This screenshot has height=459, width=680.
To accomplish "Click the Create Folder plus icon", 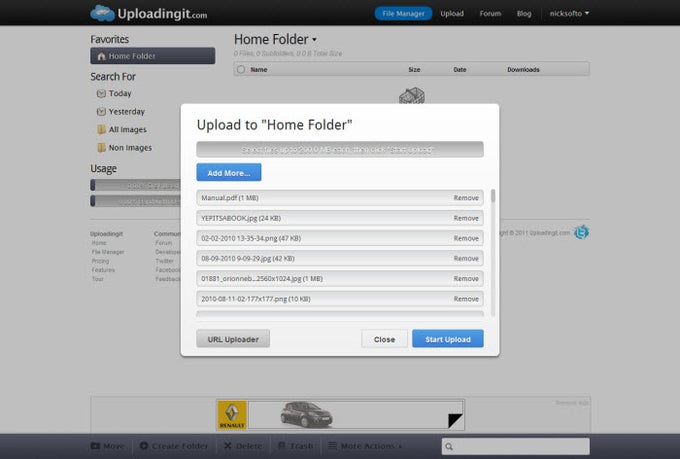I will click(144, 446).
